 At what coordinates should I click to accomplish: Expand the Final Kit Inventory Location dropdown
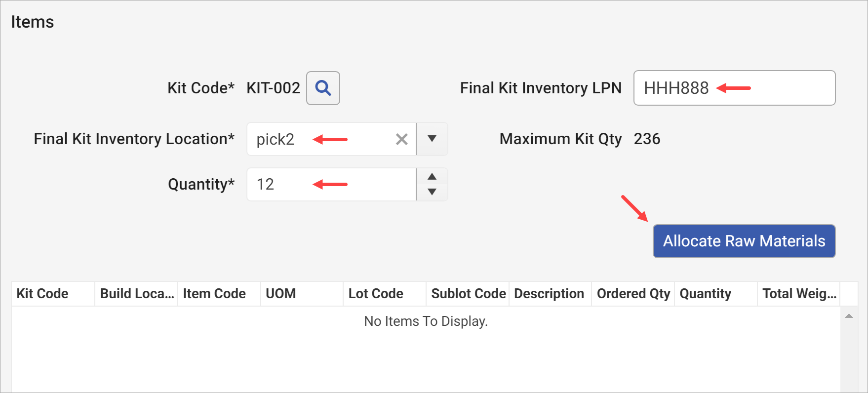click(x=432, y=139)
